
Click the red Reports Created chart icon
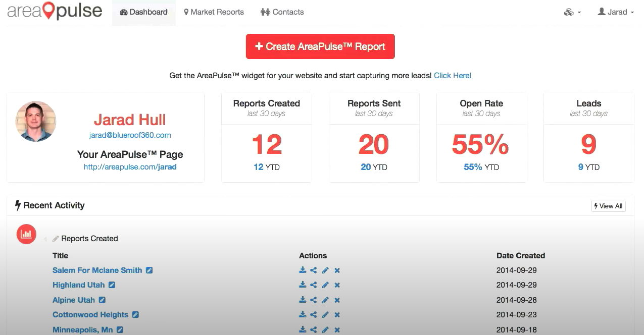point(26,234)
